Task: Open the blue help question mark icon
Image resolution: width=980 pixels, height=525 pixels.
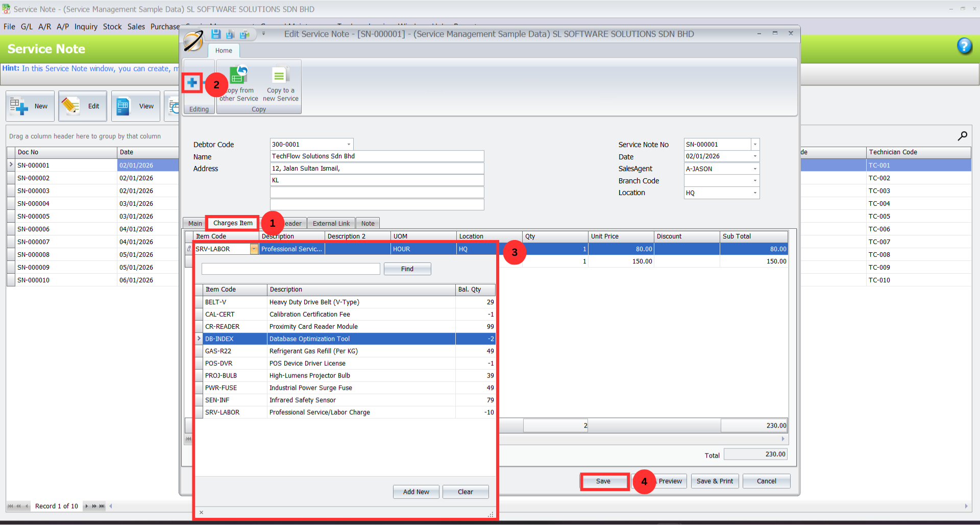Action: click(964, 46)
